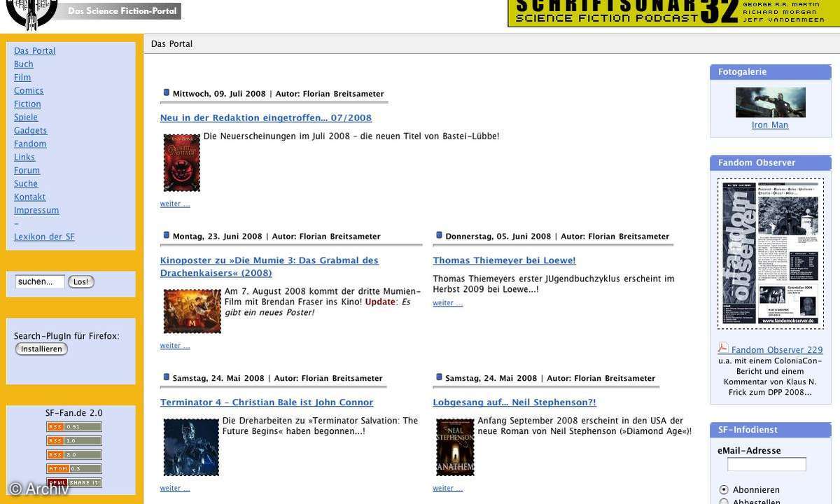Open 'Kinoposter zu Die Mumie 3' headline
840x504 pixels.
pos(269,267)
